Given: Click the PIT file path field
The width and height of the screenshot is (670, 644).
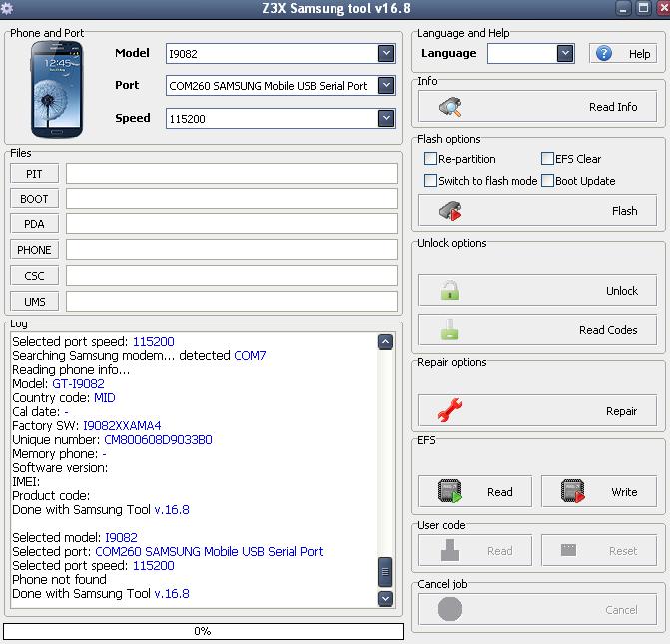Looking at the screenshot, I should tap(232, 174).
